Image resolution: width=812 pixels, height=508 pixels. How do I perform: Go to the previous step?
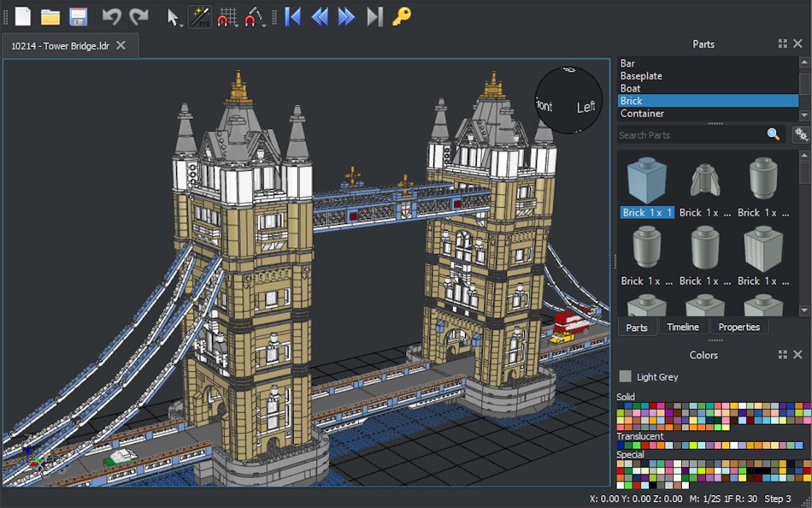point(320,17)
